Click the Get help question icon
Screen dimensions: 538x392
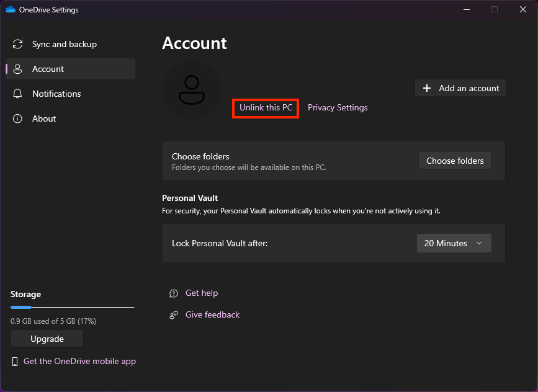pyautogui.click(x=174, y=293)
